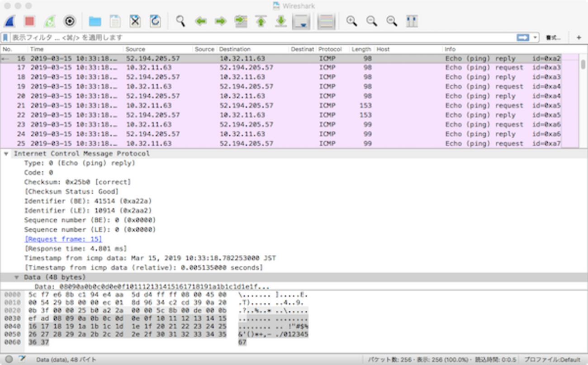Start capture with the blue shark fin icon
The height and width of the screenshot is (365, 588).
(x=10, y=21)
